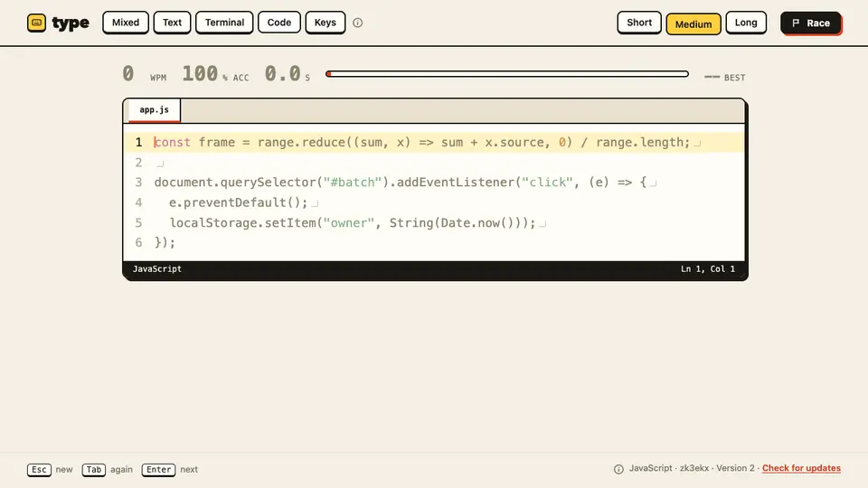Viewport: 868px width, 488px height.
Task: Click the typing progress bar
Action: click(x=507, y=73)
